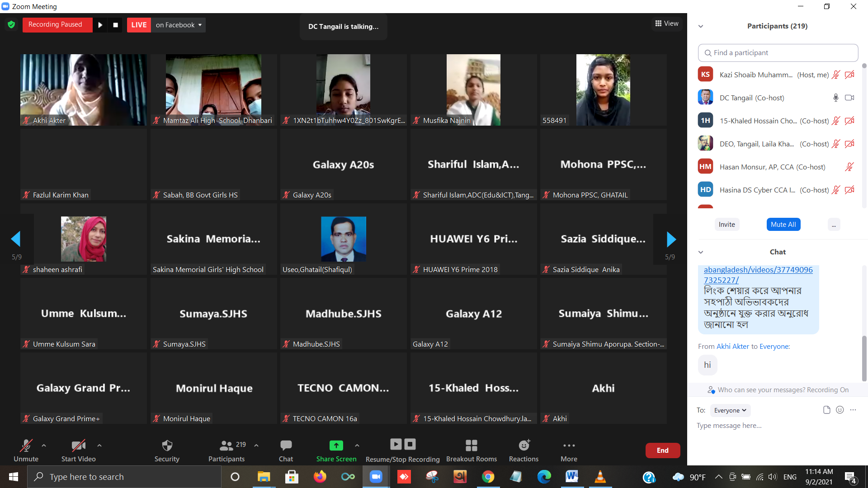Click 'Who can see your messages?' notice
The height and width of the screenshot is (488, 868).
(x=778, y=390)
